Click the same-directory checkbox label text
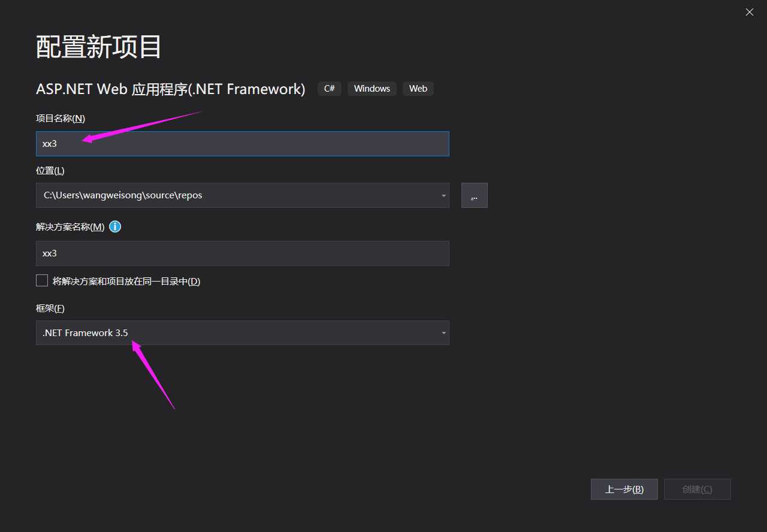 126,281
